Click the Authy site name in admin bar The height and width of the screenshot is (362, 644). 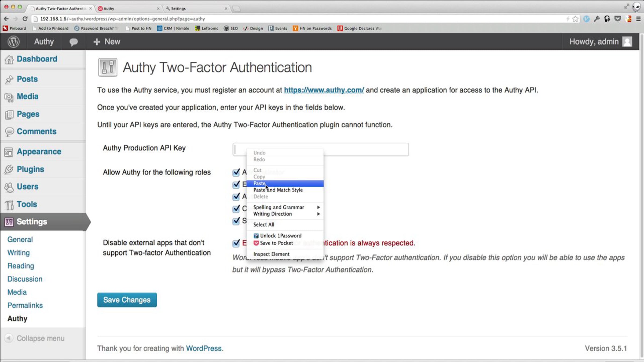(x=44, y=42)
